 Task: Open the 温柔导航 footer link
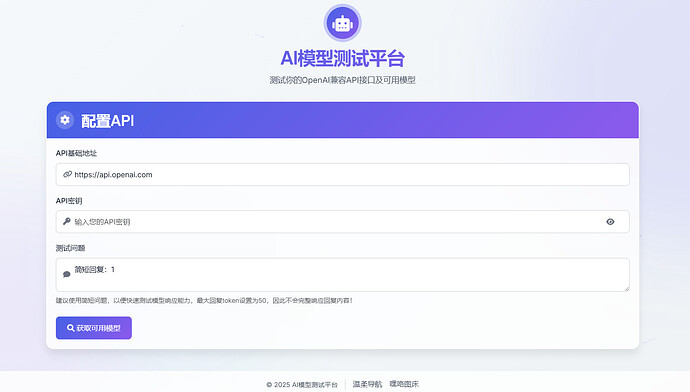pyautogui.click(x=367, y=384)
